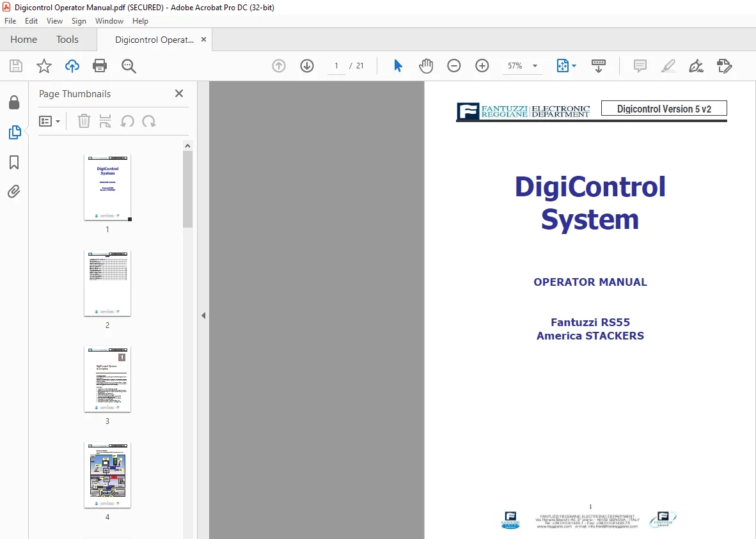Close the Page Thumbnails panel
This screenshot has height=539, width=756.
coord(179,93)
